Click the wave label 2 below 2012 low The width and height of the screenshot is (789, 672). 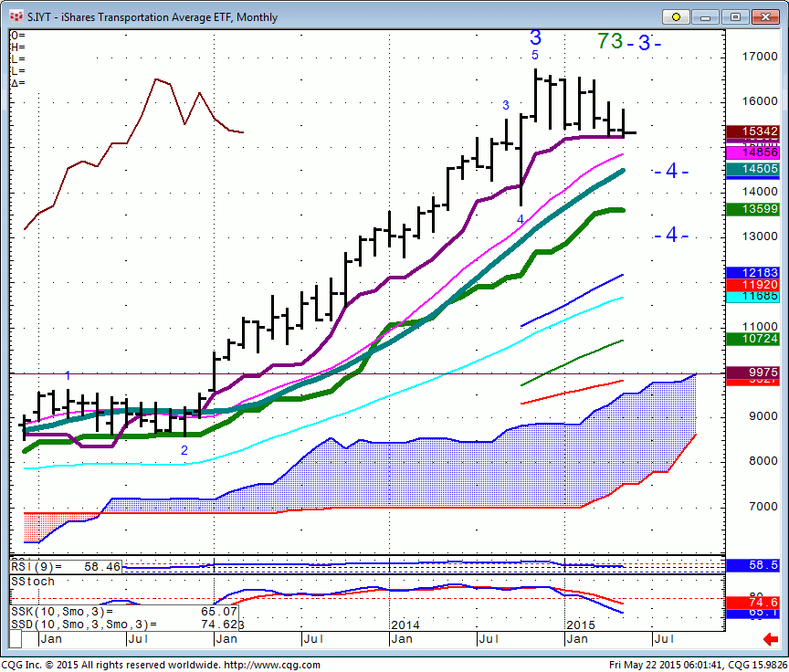click(184, 450)
